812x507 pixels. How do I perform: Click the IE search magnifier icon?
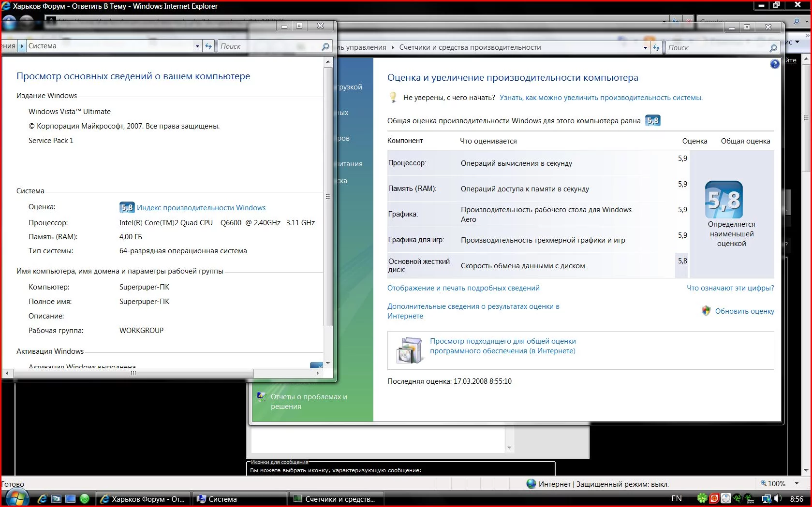[796, 22]
